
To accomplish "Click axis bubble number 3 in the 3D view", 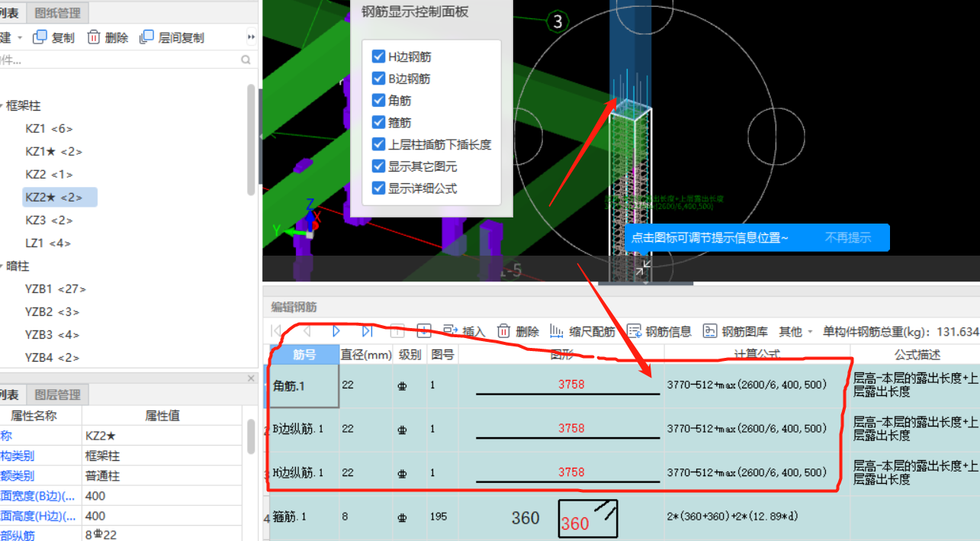I will 557,22.
